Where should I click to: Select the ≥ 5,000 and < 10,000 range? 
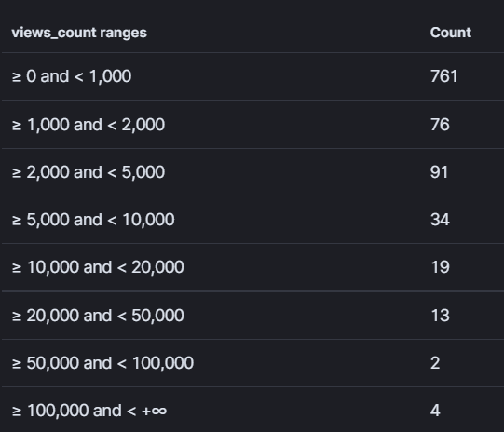(93, 220)
